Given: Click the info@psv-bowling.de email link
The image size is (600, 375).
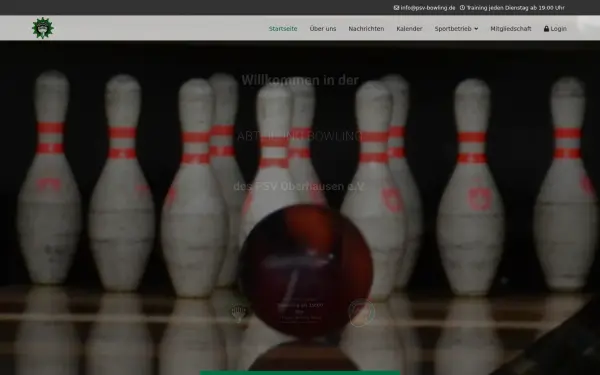Looking at the screenshot, I should (428, 8).
